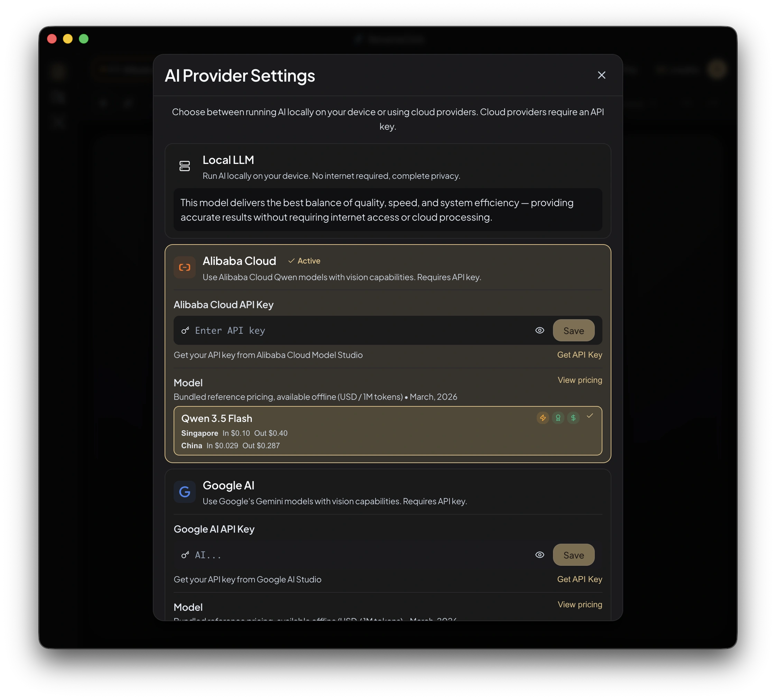Save the Alibaba Cloud API key
Viewport: 776px width, 700px height.
pos(573,330)
